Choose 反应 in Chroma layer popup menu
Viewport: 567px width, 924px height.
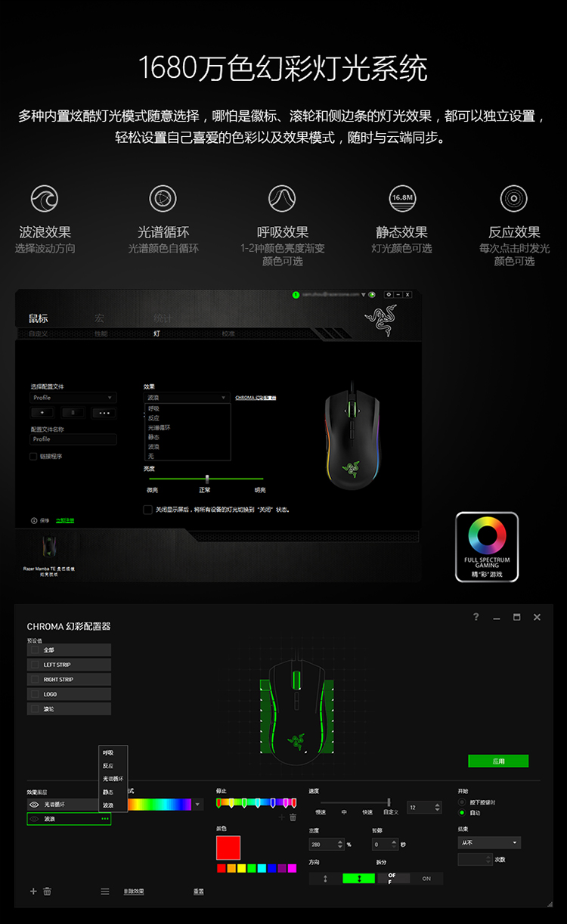pyautogui.click(x=108, y=766)
